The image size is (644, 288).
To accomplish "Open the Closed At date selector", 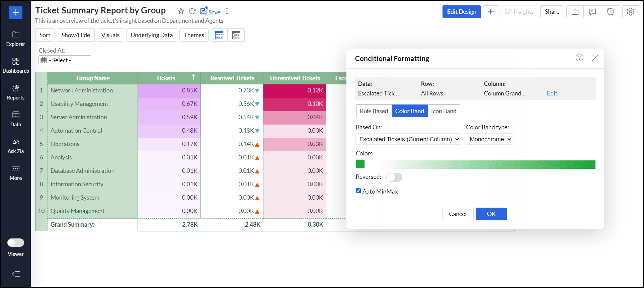I will click(65, 60).
